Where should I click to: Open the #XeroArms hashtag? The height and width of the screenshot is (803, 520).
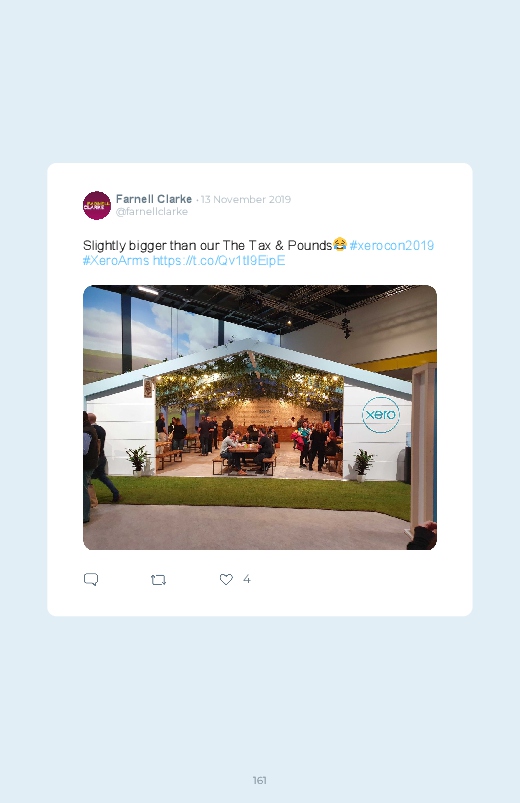pyautogui.click(x=116, y=260)
